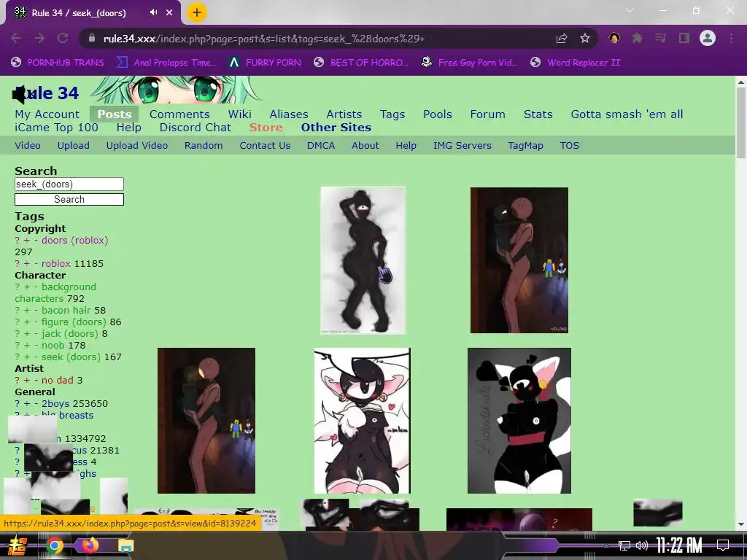
Task: Open File Explorer from the taskbar
Action: tap(125, 545)
